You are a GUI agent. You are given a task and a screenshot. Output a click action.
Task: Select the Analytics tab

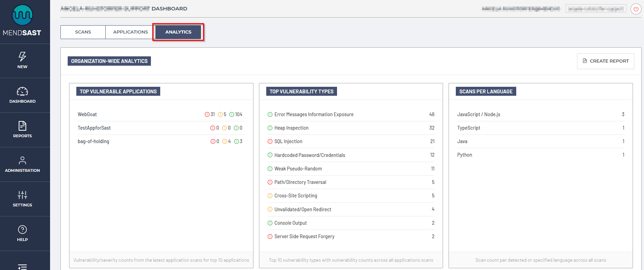coord(178,32)
